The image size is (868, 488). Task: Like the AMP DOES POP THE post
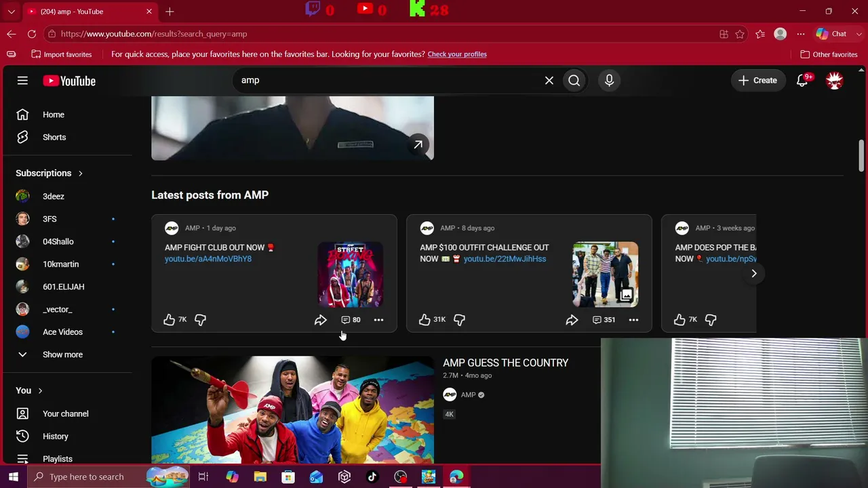pos(679,319)
